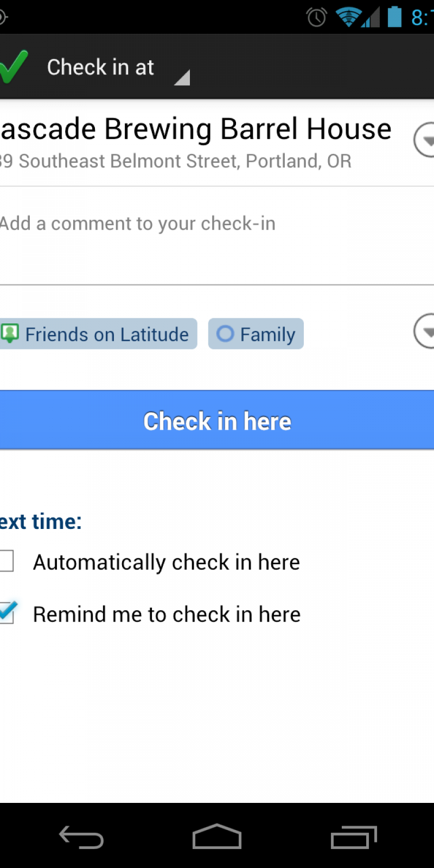Uncheck Remind me to check in here

click(x=7, y=613)
